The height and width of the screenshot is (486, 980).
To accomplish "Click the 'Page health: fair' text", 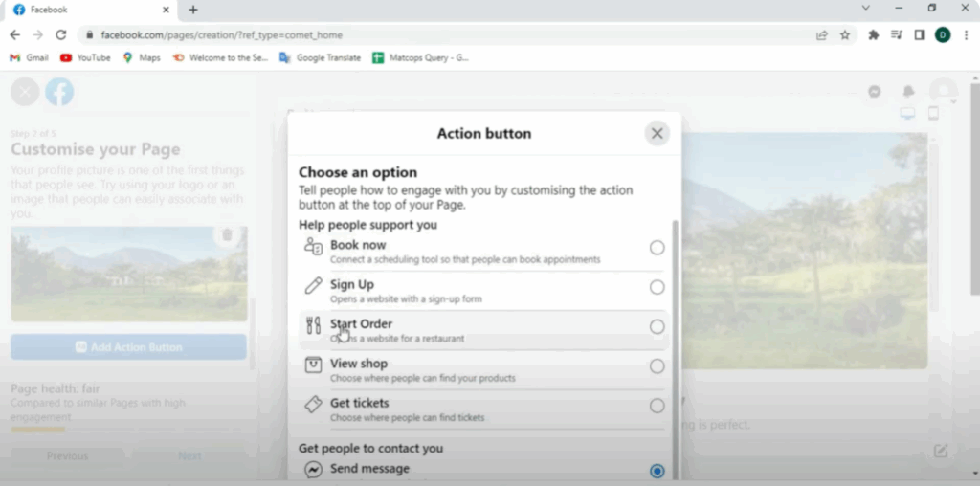I will pos(56,388).
